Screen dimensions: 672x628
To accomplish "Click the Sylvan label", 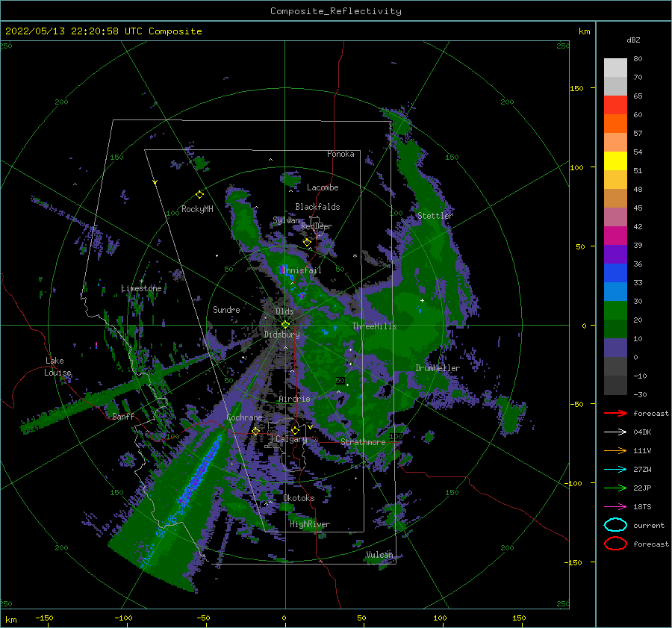I will 286,220.
